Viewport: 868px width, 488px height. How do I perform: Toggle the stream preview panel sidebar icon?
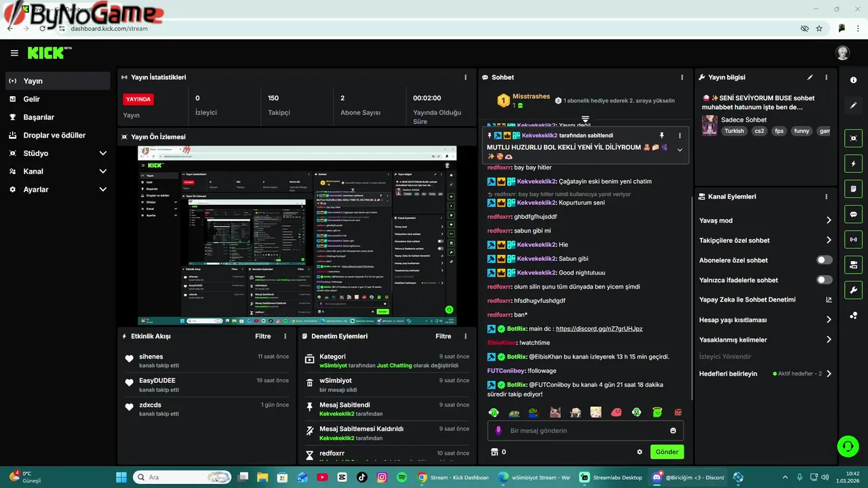click(854, 138)
